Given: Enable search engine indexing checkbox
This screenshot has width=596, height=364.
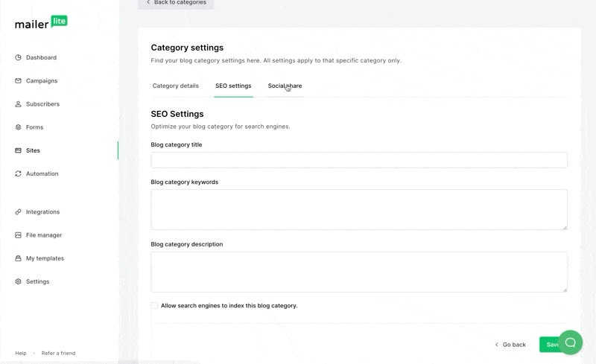Looking at the screenshot, I should click(x=154, y=306).
